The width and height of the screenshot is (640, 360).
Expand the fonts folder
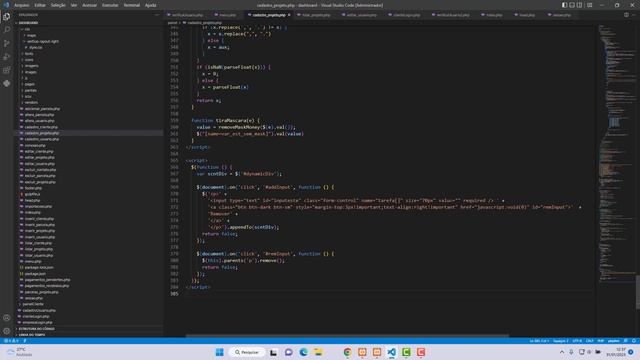pos(28,54)
